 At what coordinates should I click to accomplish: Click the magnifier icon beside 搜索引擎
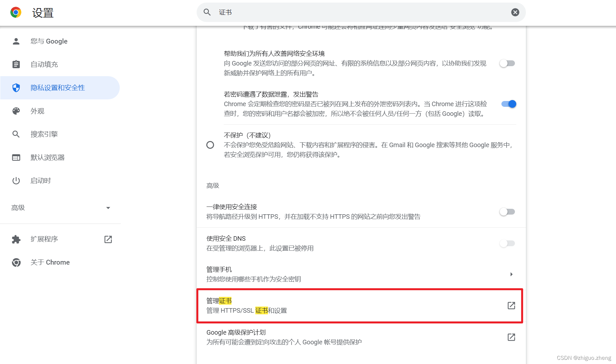[x=16, y=134]
